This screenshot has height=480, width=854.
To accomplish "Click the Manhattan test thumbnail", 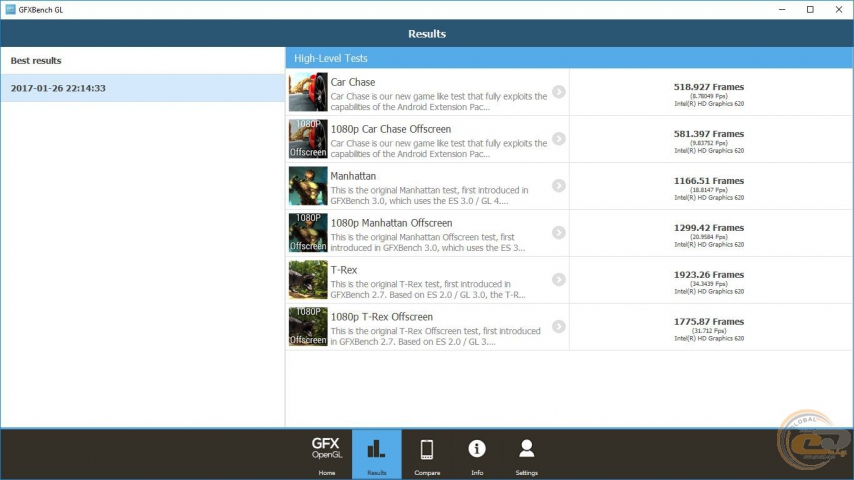I will click(x=308, y=186).
